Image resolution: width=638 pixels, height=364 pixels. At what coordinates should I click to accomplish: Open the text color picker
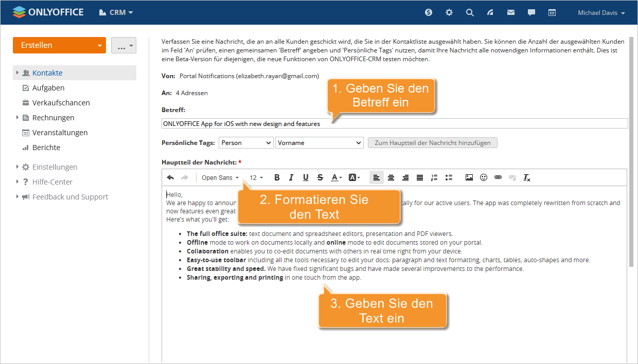click(x=336, y=177)
